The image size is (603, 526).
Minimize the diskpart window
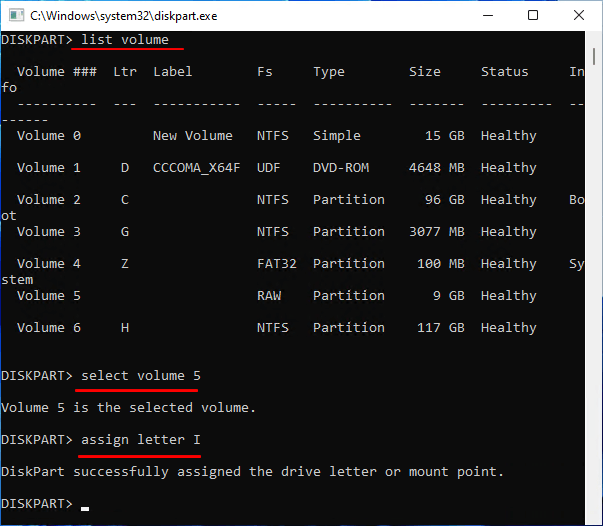[x=484, y=15]
